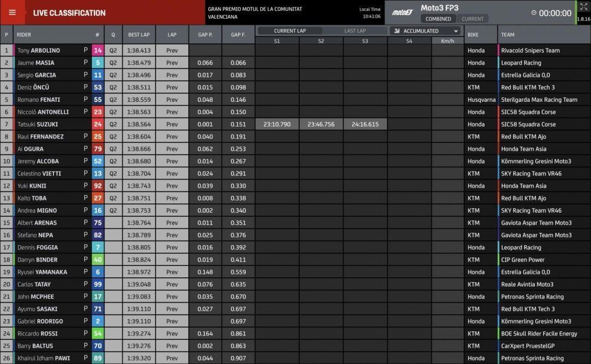
Task: Click the fullscreen expand icon
Action: (584, 6)
